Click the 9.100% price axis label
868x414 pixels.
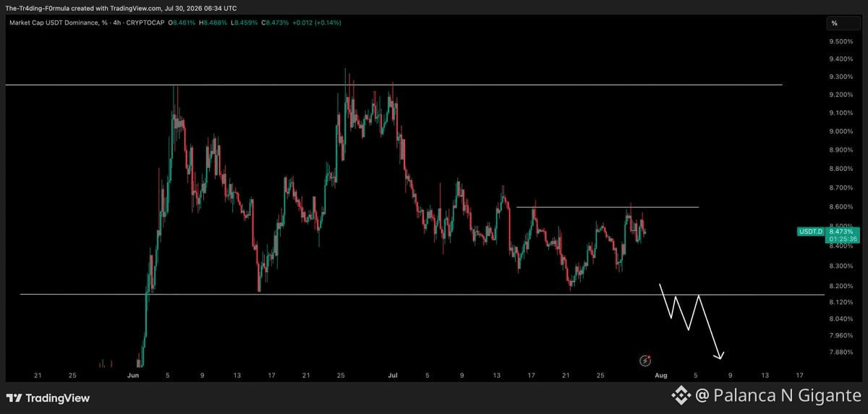(x=841, y=113)
